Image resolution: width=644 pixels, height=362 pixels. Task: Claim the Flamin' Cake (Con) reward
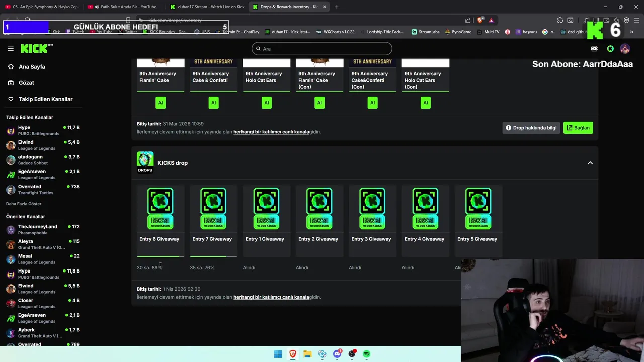pos(319,103)
